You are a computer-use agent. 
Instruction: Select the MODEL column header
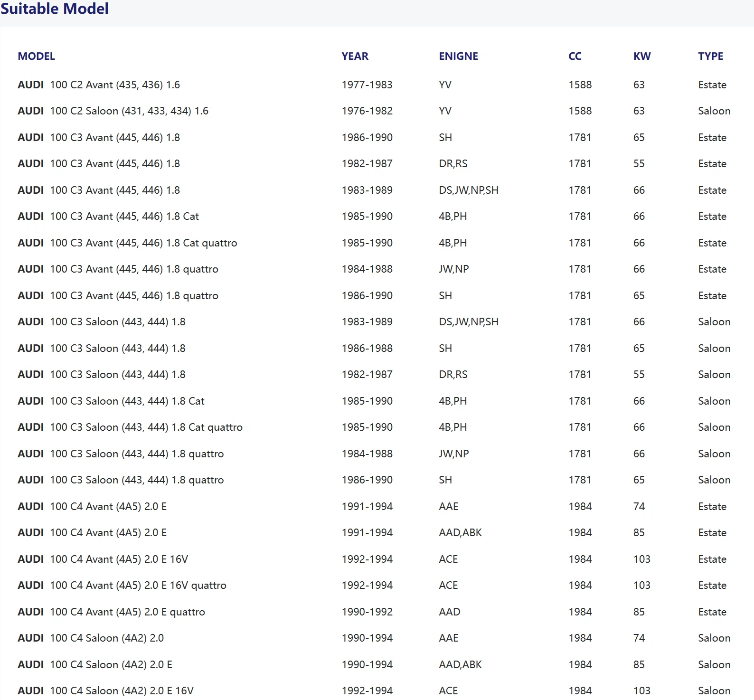click(37, 56)
